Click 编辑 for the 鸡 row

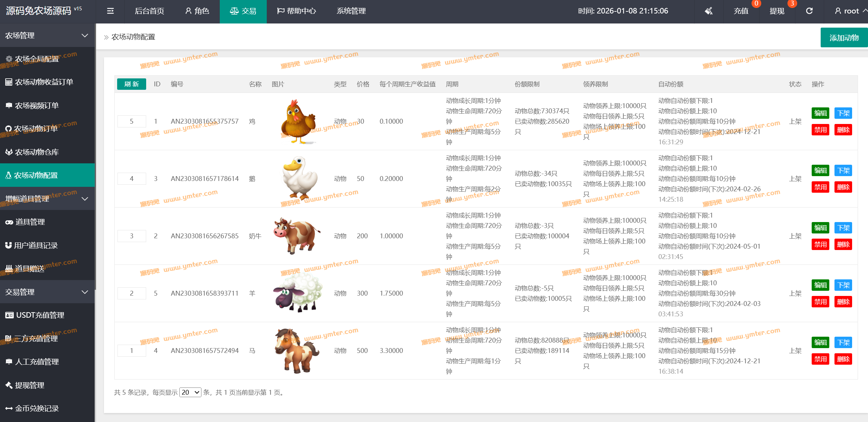(820, 113)
